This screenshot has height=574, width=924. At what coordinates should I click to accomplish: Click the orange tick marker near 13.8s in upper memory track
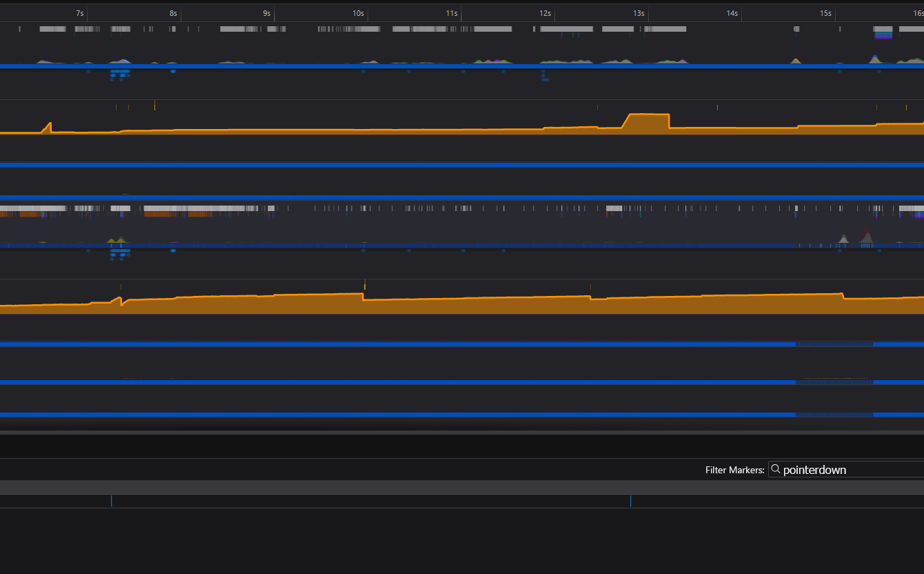(x=717, y=107)
